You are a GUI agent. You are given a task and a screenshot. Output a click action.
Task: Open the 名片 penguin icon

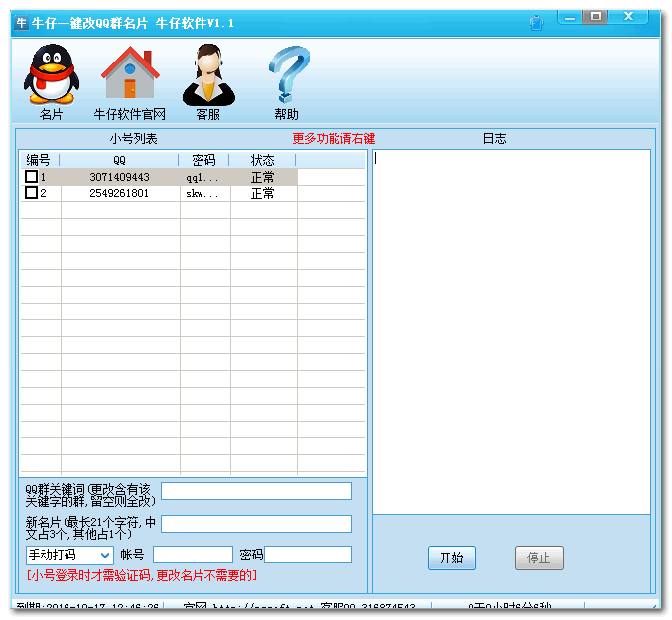[x=52, y=81]
